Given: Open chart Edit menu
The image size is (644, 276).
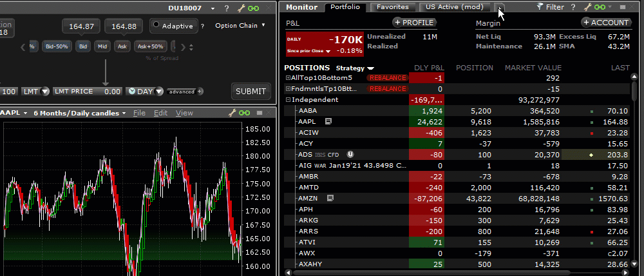Looking at the screenshot, I should (160, 113).
